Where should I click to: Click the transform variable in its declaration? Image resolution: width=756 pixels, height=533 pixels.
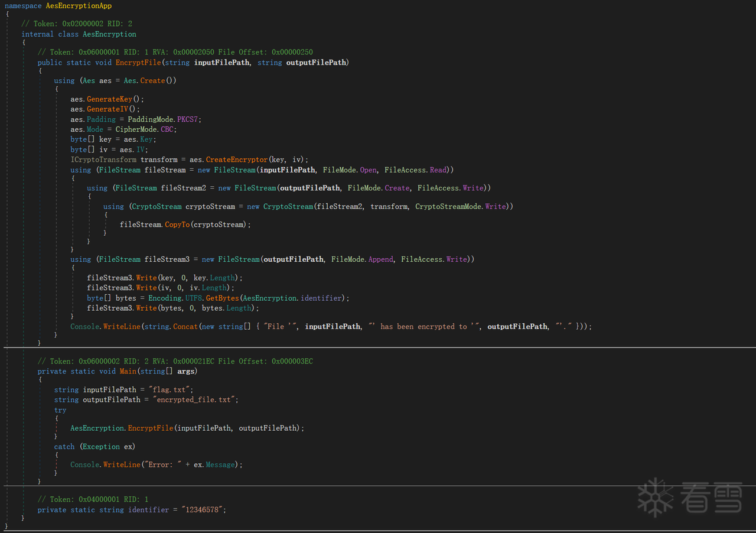159,160
